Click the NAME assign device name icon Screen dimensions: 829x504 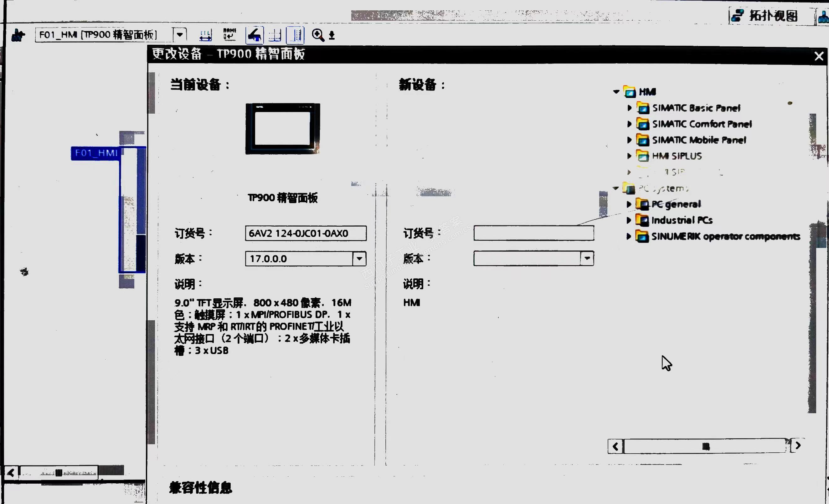(x=230, y=35)
